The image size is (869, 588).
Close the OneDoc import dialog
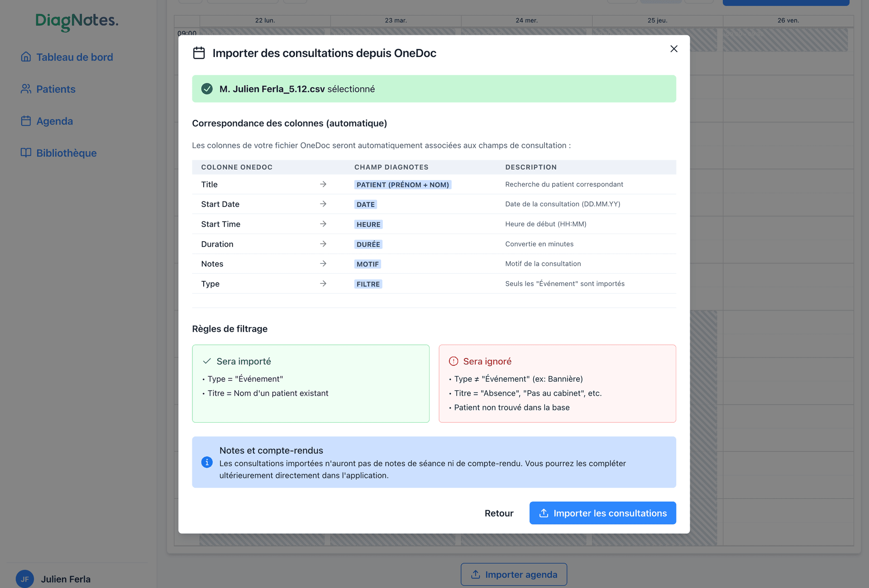click(673, 49)
